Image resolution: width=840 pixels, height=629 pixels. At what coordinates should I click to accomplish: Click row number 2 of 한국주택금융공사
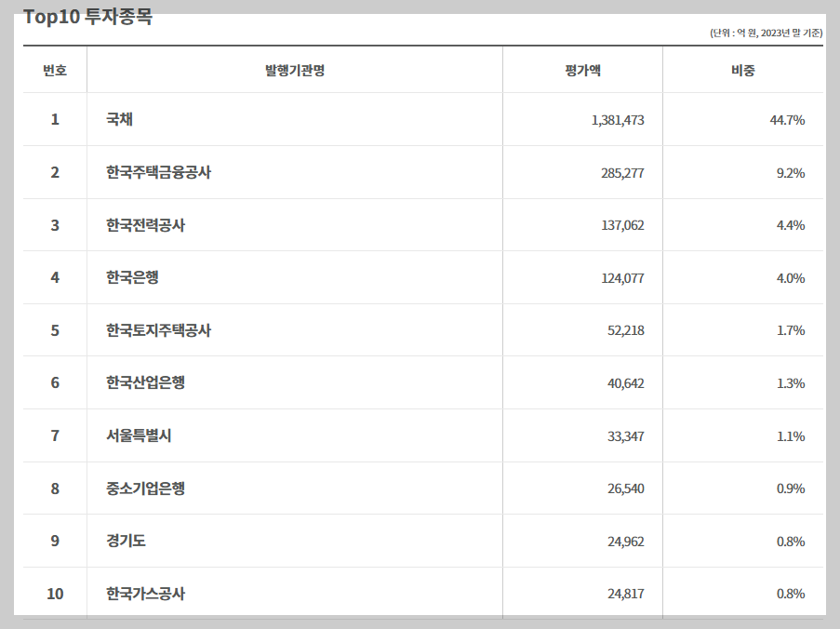pos(55,172)
